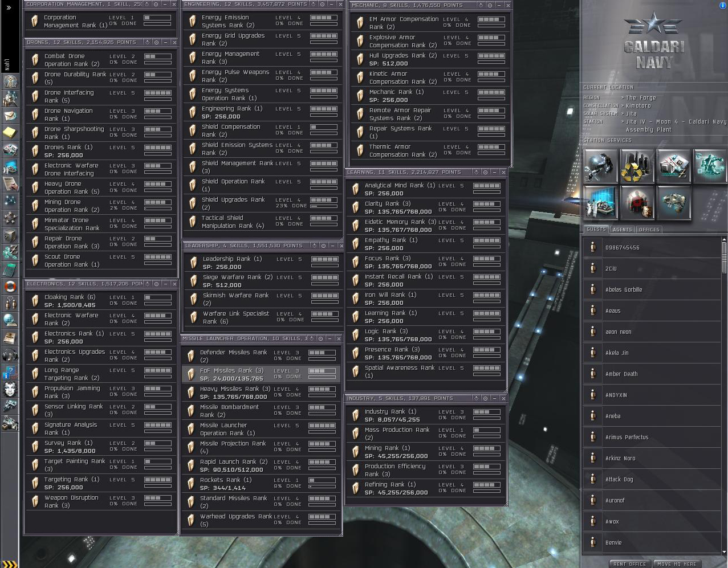Open the star Map constellation icon
The width and height of the screenshot is (728, 568).
10,201
